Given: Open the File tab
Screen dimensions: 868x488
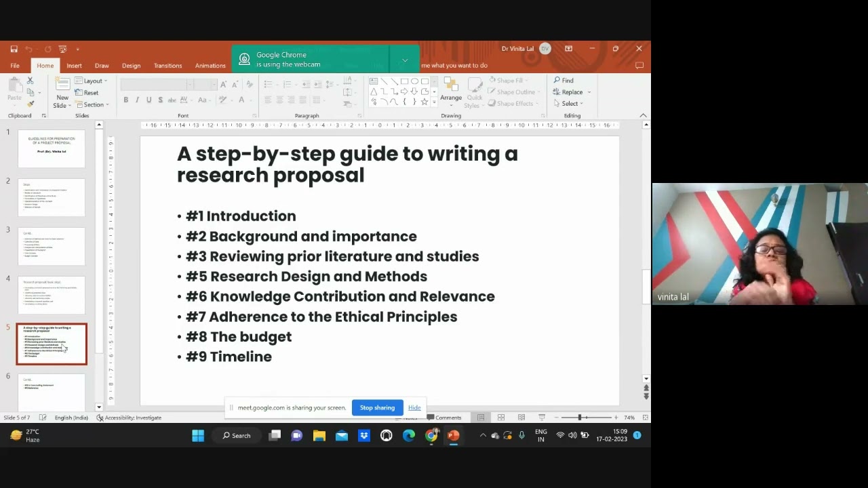Looking at the screenshot, I should [15, 66].
